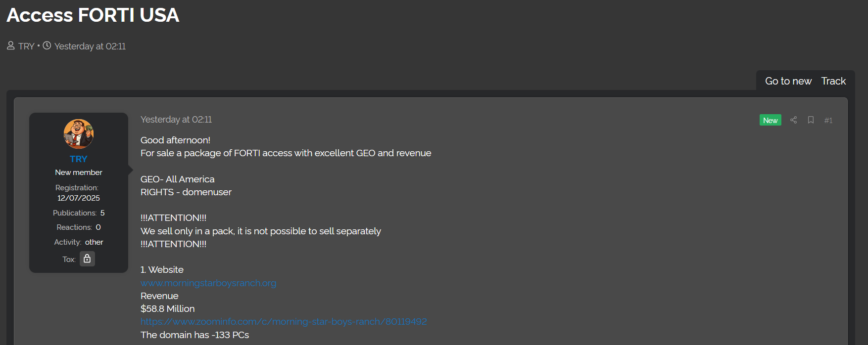Click the post timestamp Yesterday at 02:11
Viewport: 868px width, 345px height.
[176, 120]
